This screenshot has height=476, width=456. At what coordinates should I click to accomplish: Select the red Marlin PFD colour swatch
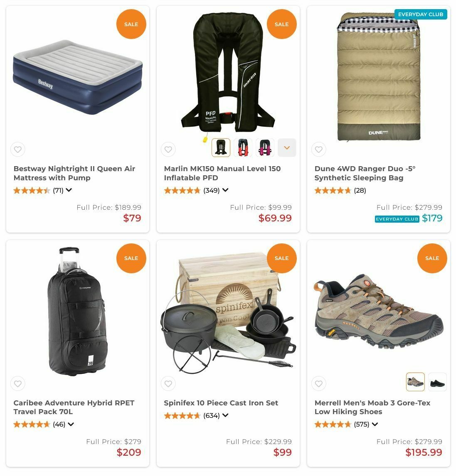(243, 147)
